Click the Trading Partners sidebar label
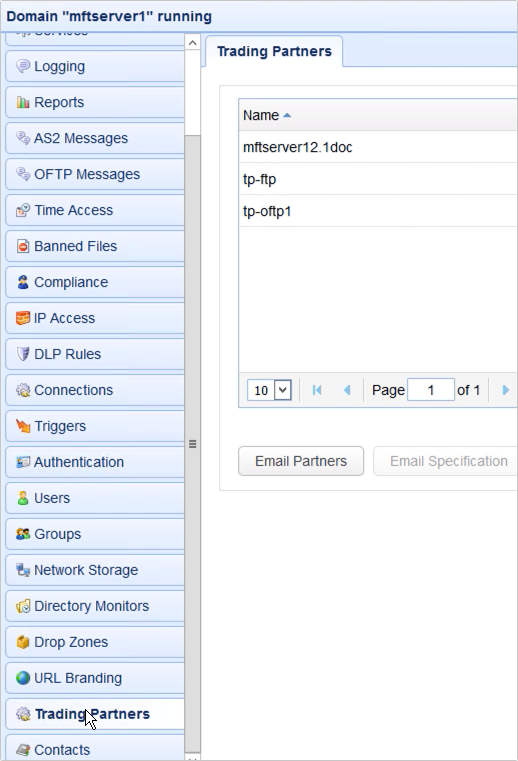Viewport: 518px width, 761px height. 92,714
